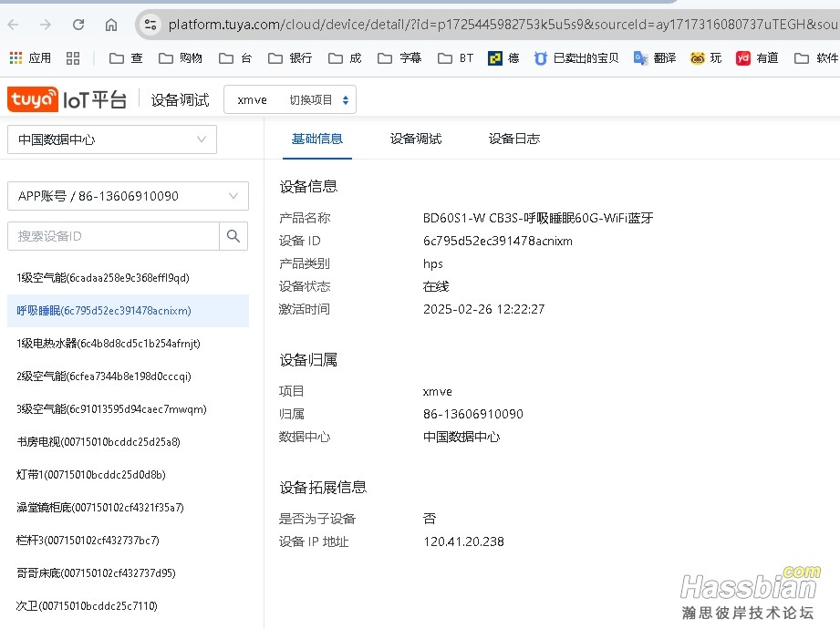Click device ID value 6c795d52ec391478acnixm

click(x=498, y=241)
